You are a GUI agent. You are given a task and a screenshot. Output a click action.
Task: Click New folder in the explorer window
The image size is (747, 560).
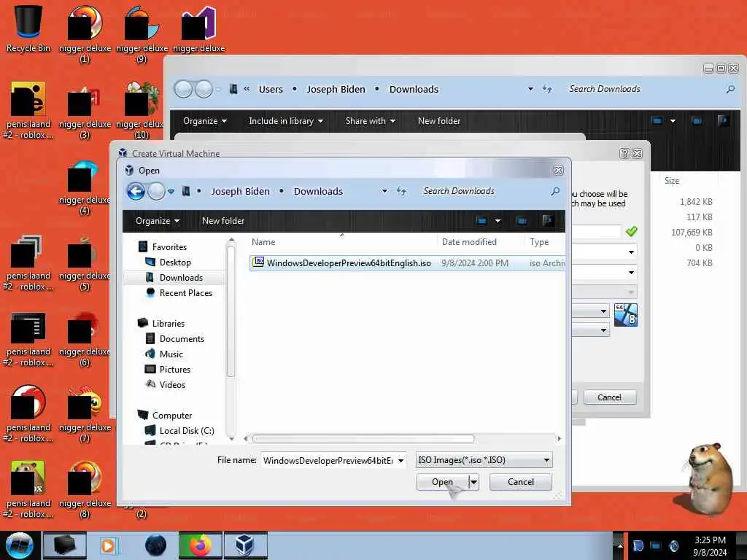pyautogui.click(x=439, y=121)
